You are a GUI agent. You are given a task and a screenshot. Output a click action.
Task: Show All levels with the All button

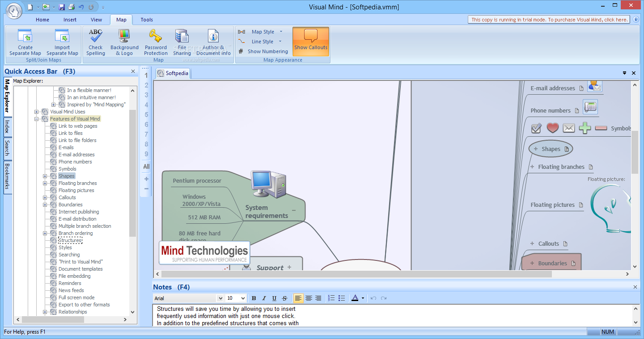(x=146, y=167)
